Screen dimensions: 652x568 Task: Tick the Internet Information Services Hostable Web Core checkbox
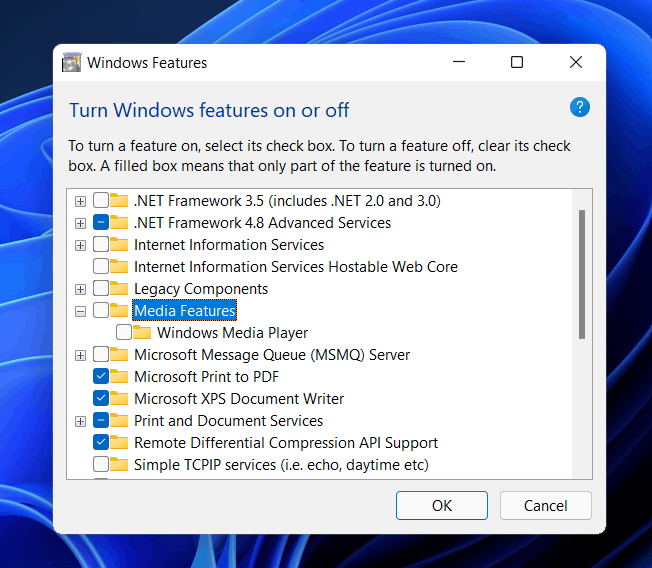pos(101,267)
